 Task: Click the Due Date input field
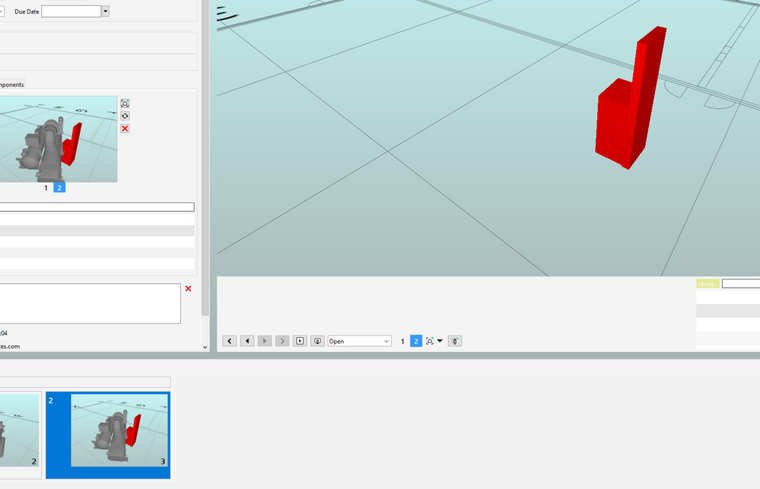click(71, 11)
